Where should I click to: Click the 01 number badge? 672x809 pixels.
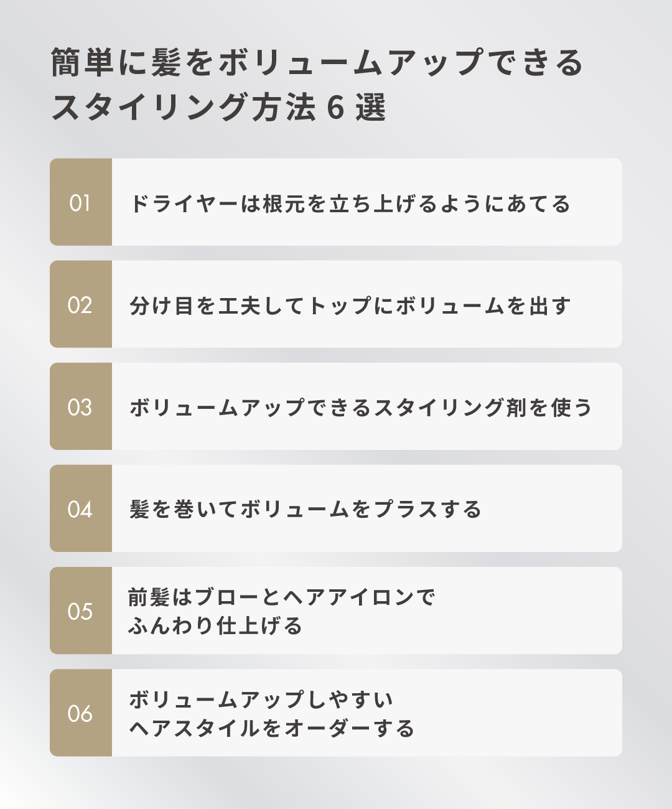tap(80, 203)
